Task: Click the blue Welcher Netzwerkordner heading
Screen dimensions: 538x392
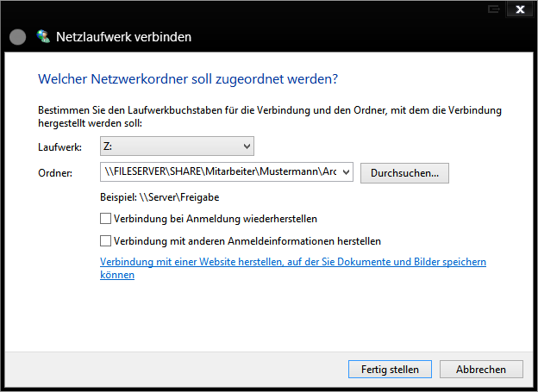Action: click(x=188, y=78)
